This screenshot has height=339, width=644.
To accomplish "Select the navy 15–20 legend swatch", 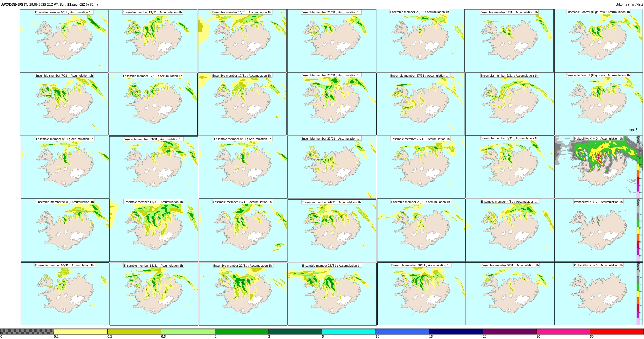I will tap(456, 332).
